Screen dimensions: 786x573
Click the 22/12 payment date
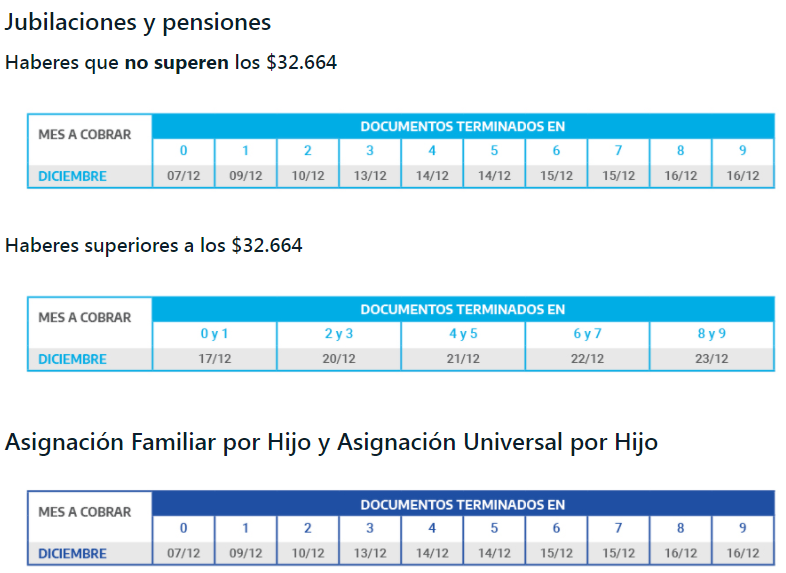[587, 359]
